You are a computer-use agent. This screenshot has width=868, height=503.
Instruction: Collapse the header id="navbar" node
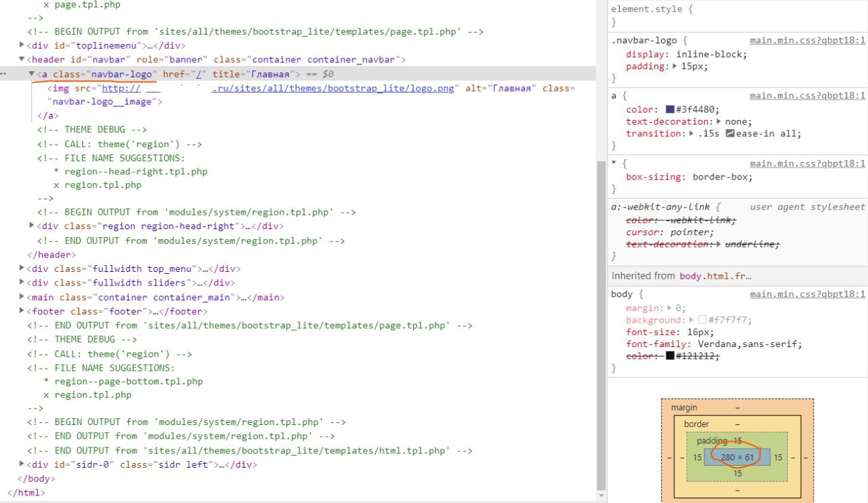tap(23, 60)
